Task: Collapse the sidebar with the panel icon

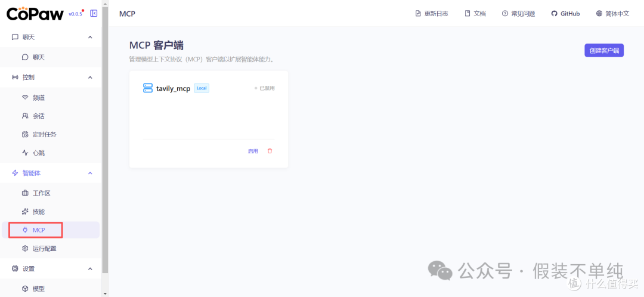Action: tap(94, 13)
